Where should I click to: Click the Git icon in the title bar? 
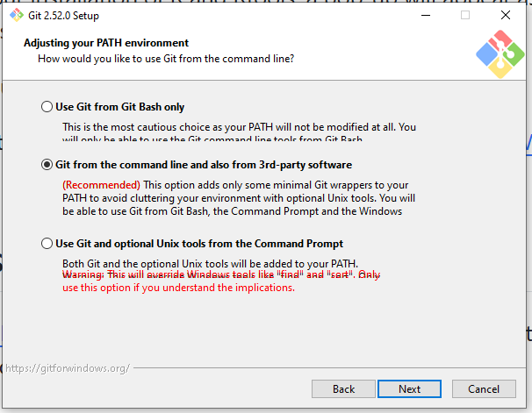(x=17, y=15)
